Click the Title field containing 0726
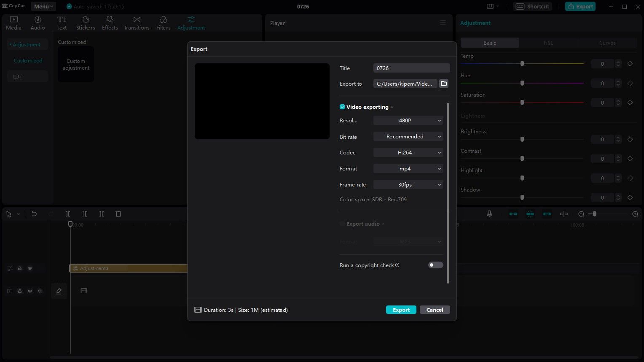The image size is (644, 362). (411, 68)
